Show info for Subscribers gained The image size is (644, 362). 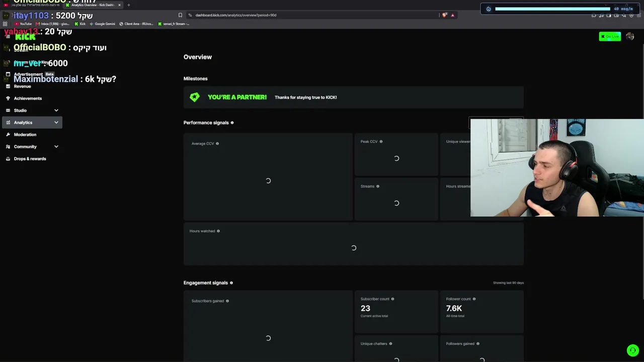coord(227,301)
